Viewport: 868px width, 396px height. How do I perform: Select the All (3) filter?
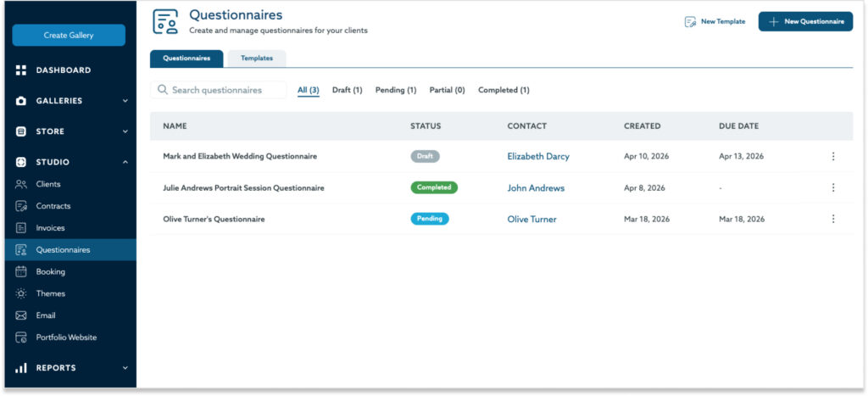pyautogui.click(x=309, y=90)
